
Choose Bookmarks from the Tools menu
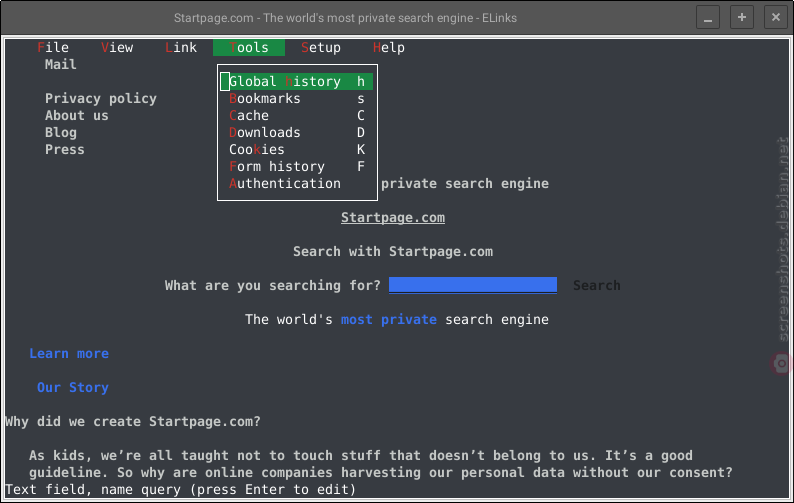[x=297, y=99]
